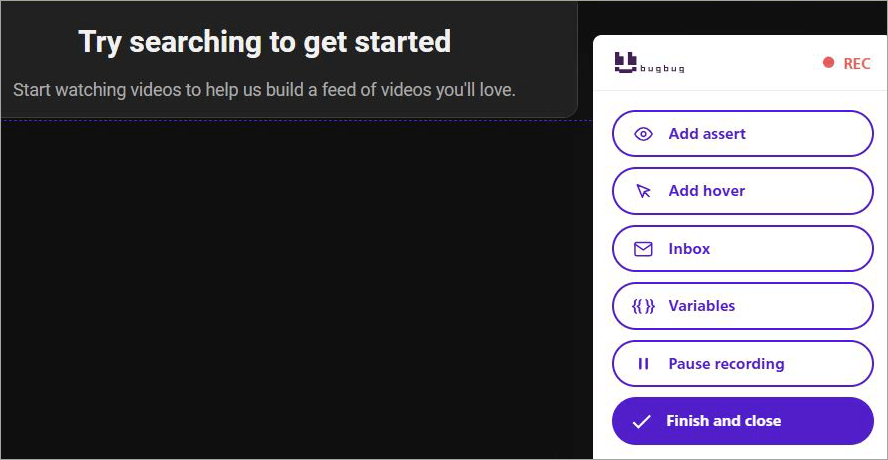This screenshot has width=888, height=460.
Task: Click the empty dark area below the card
Action: tap(290, 290)
